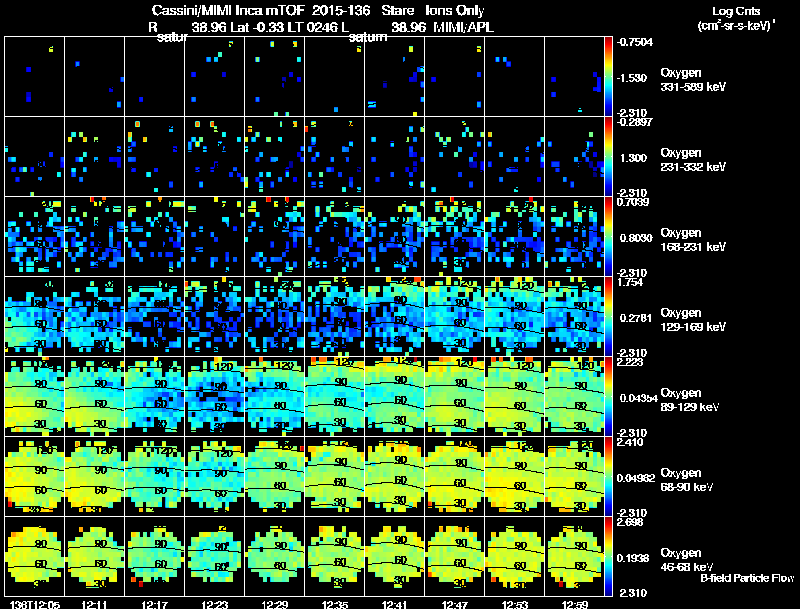Image resolution: width=800 pixels, height=609 pixels.
Task: Pick the color bar for Oxygen 46-68 keV
Action: [608, 557]
